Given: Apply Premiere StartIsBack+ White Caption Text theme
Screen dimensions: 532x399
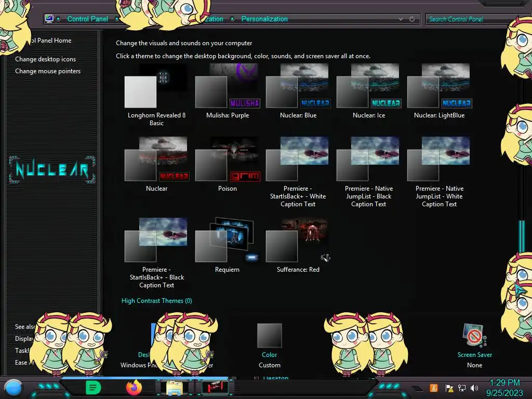Looking at the screenshot, I should click(298, 172).
